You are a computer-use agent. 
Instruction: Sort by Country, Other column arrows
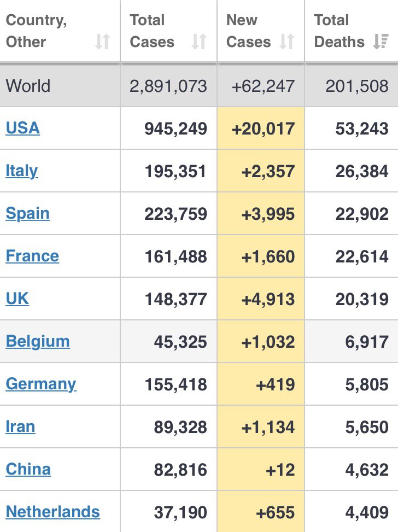[x=102, y=42]
